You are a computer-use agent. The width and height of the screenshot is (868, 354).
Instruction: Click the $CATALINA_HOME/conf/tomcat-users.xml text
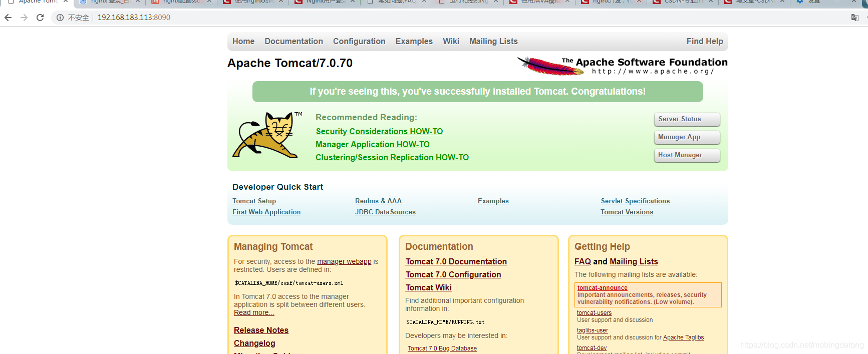tap(289, 283)
